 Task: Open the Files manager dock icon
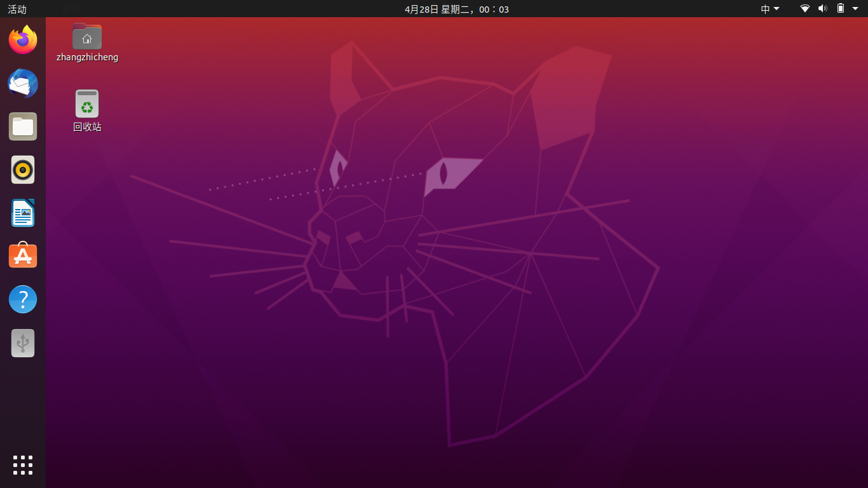pyautogui.click(x=23, y=126)
